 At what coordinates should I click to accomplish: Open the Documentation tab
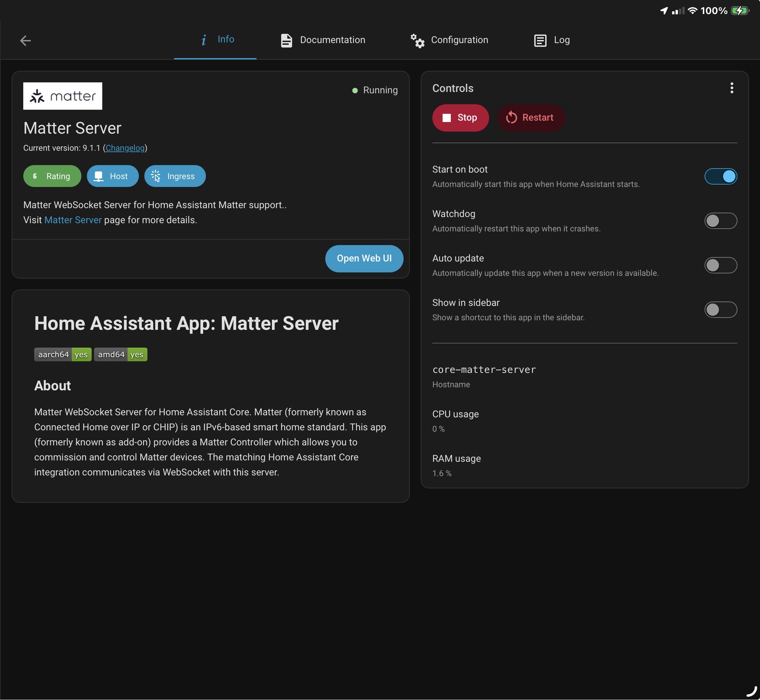pos(323,40)
